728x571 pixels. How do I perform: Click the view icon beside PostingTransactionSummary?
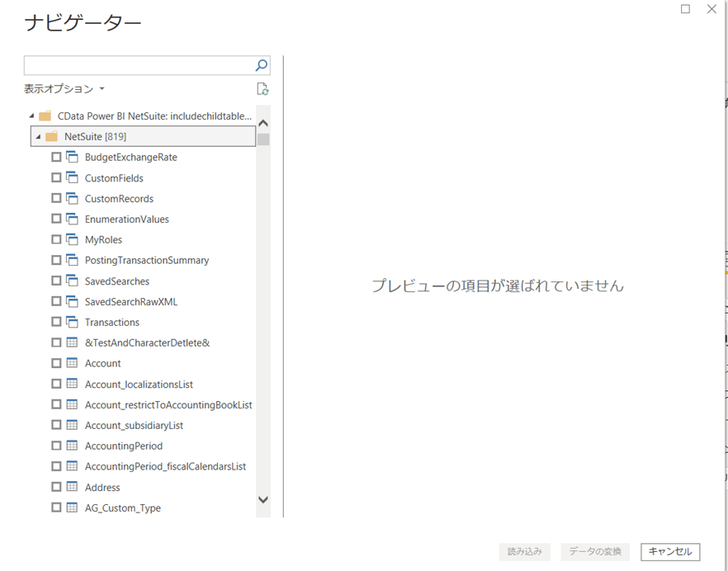coord(72,260)
